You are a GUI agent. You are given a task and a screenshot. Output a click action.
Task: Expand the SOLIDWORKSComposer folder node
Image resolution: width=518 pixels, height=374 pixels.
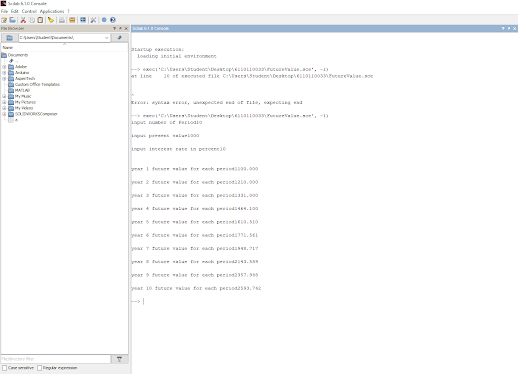point(4,114)
